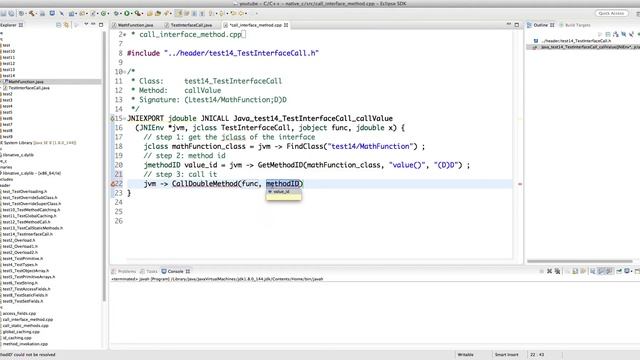Open the Problems tab
The height and width of the screenshot is (360, 640).
124,271
